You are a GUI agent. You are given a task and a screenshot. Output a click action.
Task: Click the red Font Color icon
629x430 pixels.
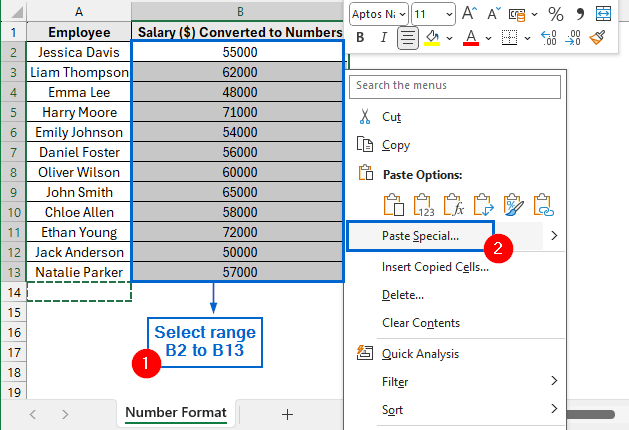point(471,38)
